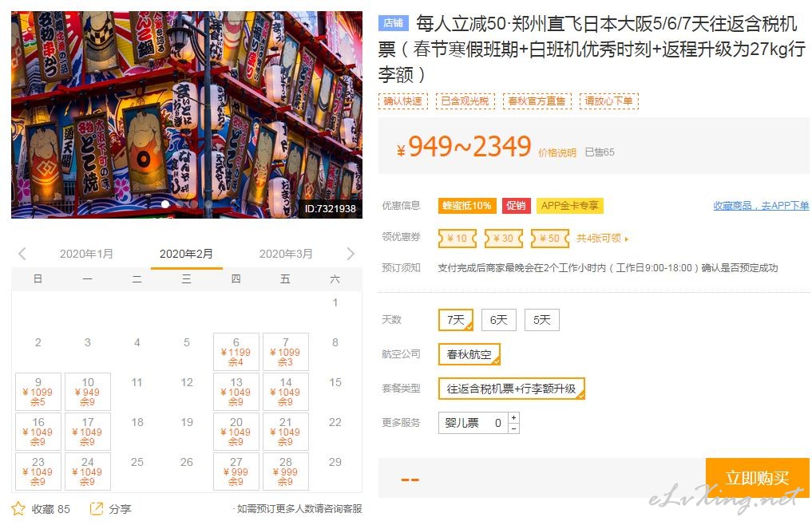Claim the ¥50 coupon
This screenshot has height=525, width=812.
(550, 239)
